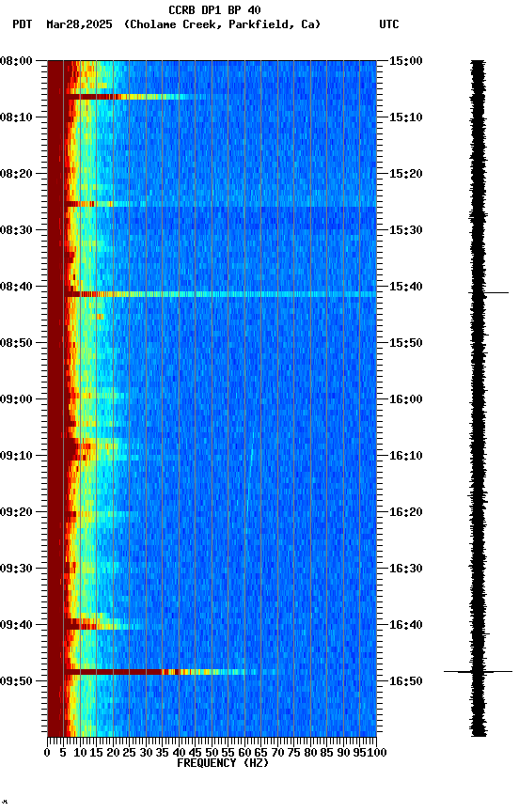Click the '16:00' UTC time label

tap(405, 399)
